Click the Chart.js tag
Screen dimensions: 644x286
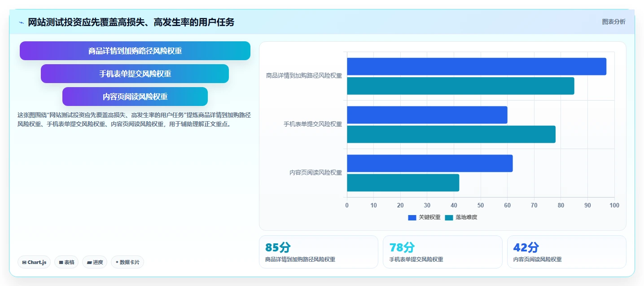tap(34, 262)
